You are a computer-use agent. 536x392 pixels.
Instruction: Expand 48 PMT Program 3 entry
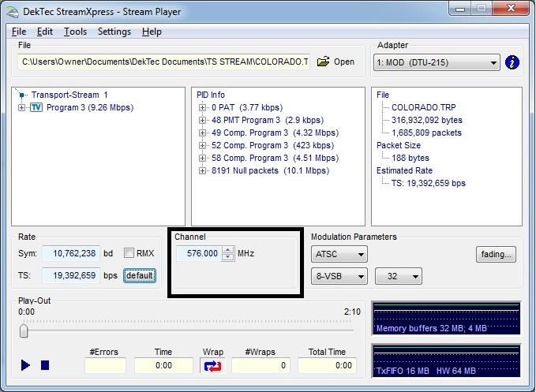(202, 120)
